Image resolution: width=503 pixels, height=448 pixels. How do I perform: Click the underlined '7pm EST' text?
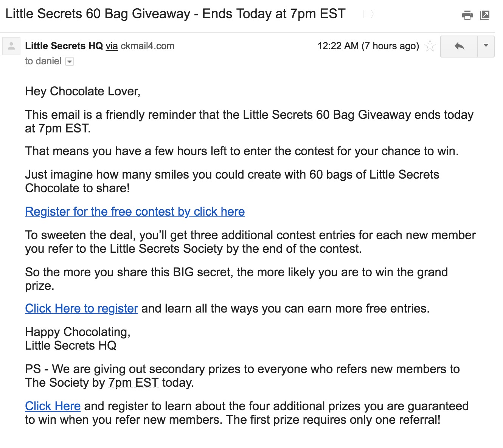(x=133, y=383)
